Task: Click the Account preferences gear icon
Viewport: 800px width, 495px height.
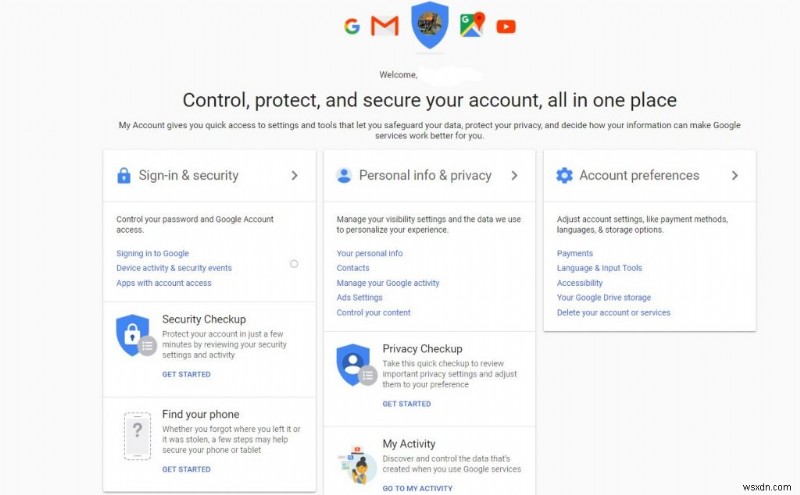Action: pos(564,176)
